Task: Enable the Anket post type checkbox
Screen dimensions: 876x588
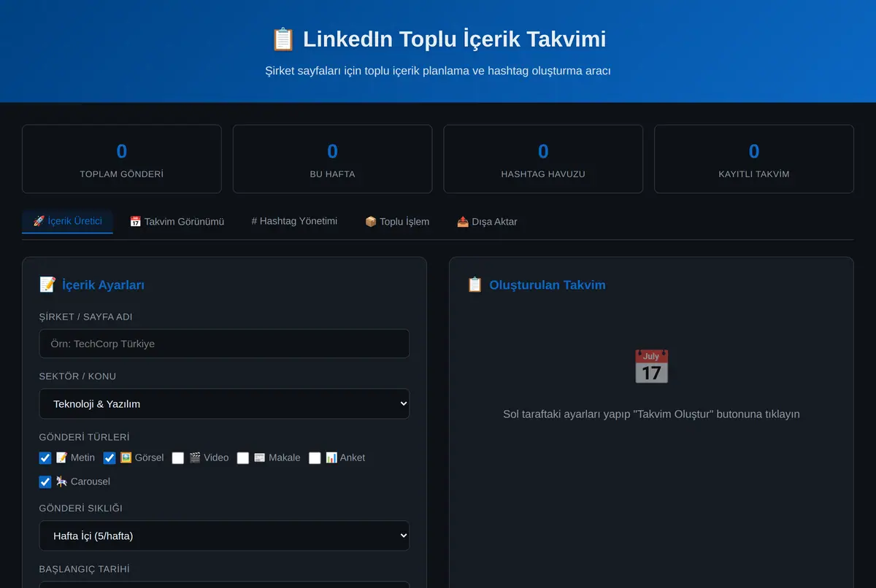Action: click(315, 458)
